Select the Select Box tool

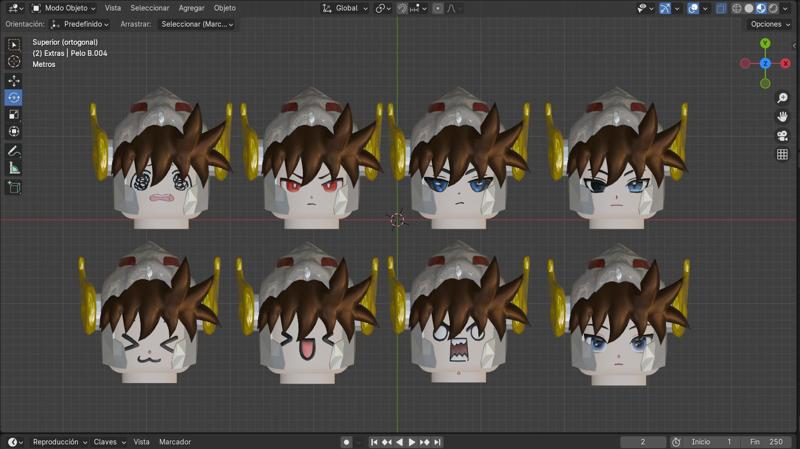pos(14,44)
